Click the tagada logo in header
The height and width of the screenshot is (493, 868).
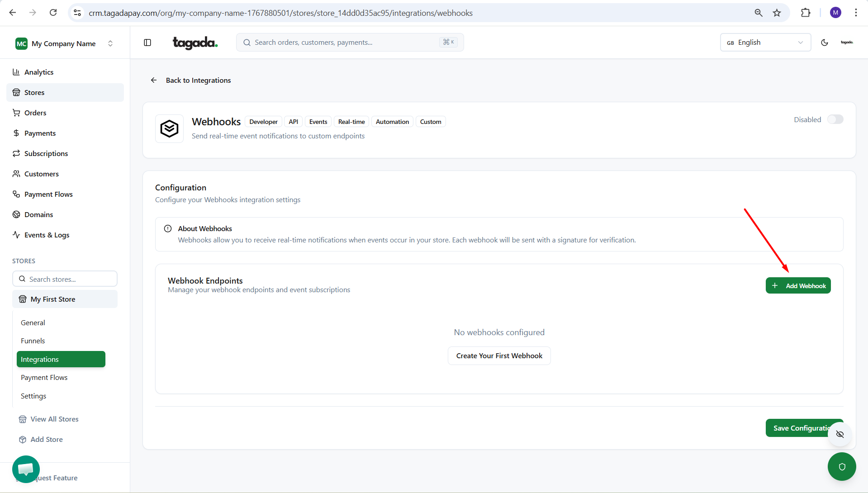pos(195,43)
